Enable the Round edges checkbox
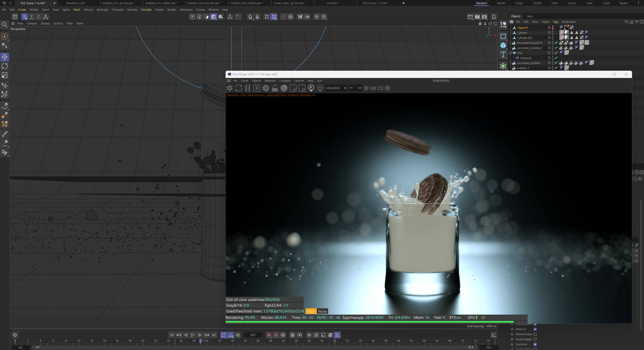The image size is (644, 350). [x=535, y=339]
